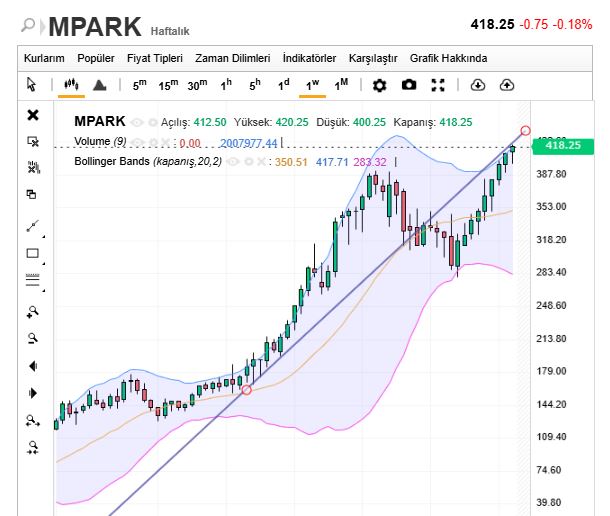The width and height of the screenshot is (610, 516).
Task: Toggle Volume indicator visibility eye
Action: [137, 142]
